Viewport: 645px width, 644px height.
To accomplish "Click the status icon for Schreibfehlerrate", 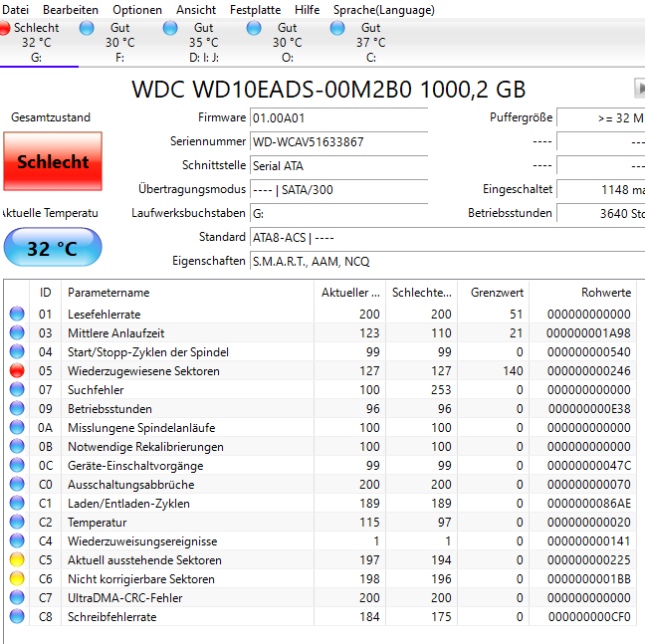I will pyautogui.click(x=17, y=616).
